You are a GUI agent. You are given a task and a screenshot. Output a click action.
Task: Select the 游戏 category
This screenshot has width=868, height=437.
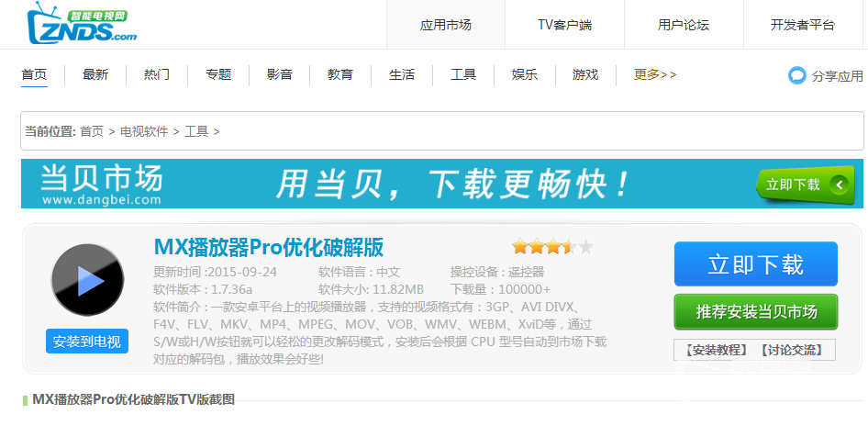coord(585,74)
